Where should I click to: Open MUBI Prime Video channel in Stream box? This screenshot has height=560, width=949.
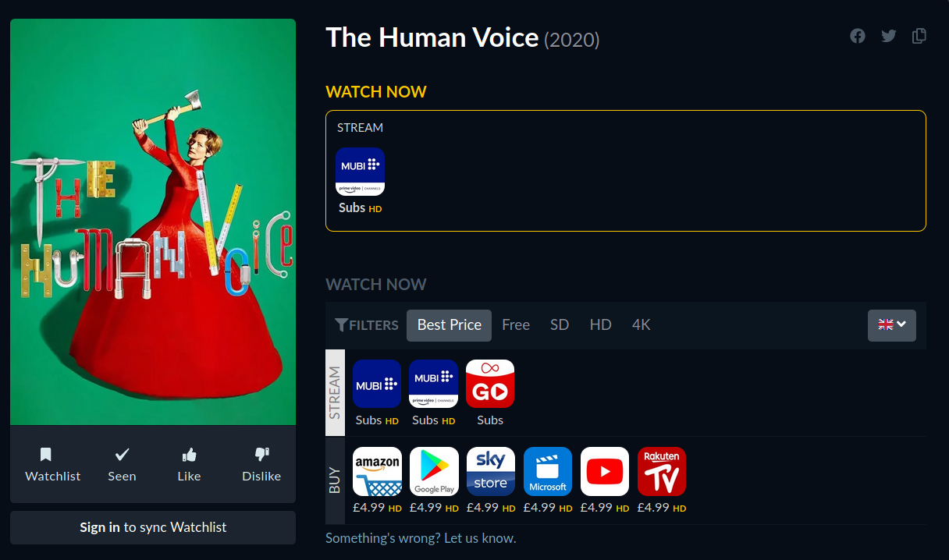(x=360, y=172)
